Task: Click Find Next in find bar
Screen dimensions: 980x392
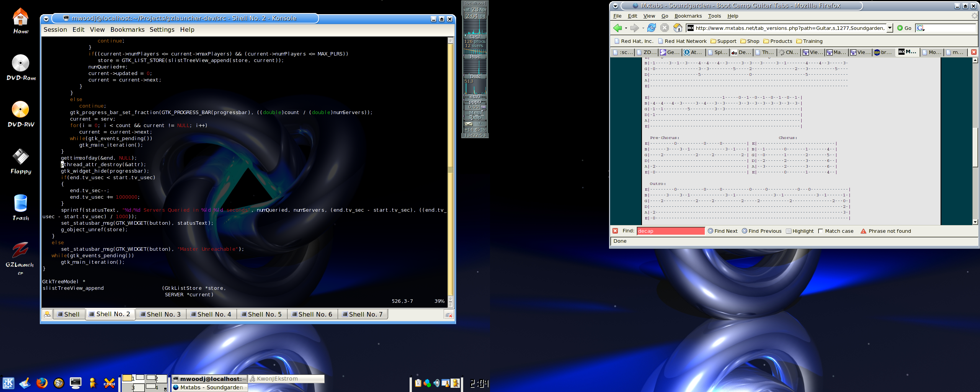Action: pos(722,231)
